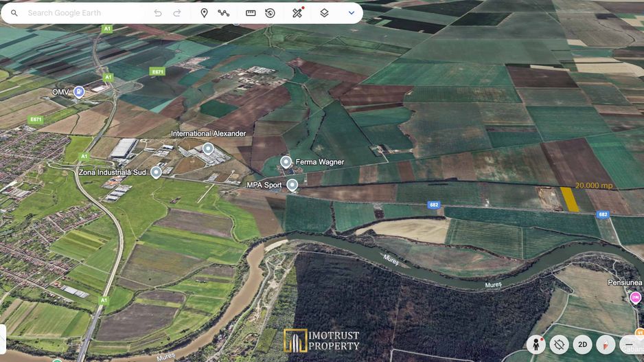Open the map Layers panel
The image size is (644, 362).
pos(324,13)
